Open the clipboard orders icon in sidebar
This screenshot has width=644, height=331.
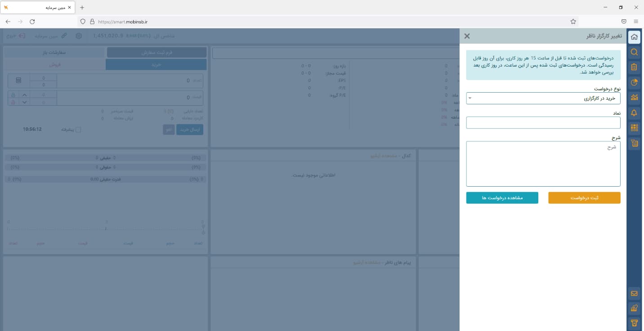point(634,67)
